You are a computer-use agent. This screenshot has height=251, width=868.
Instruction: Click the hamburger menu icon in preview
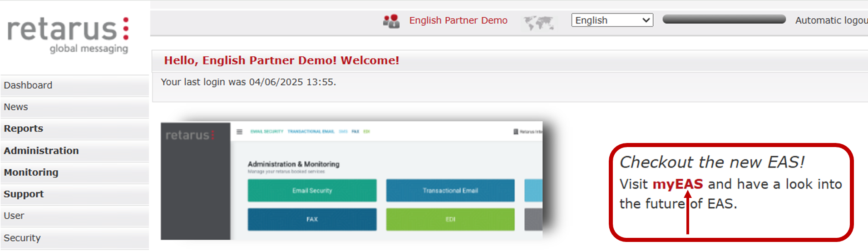[239, 132]
